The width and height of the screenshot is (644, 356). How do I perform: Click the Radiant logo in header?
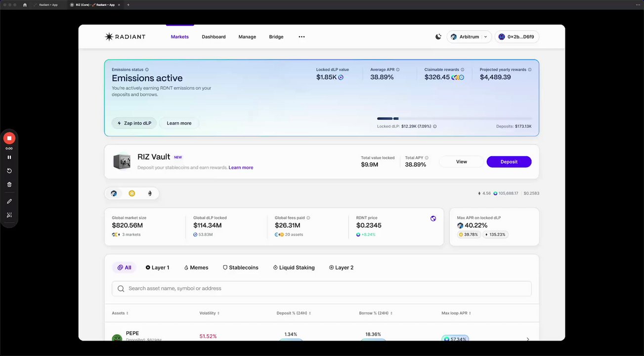[125, 37]
